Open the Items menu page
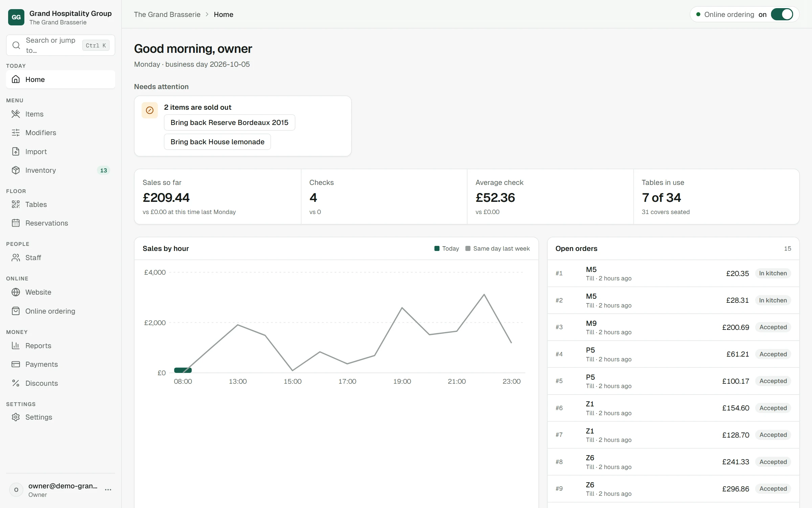This screenshot has height=508, width=812. (61, 114)
